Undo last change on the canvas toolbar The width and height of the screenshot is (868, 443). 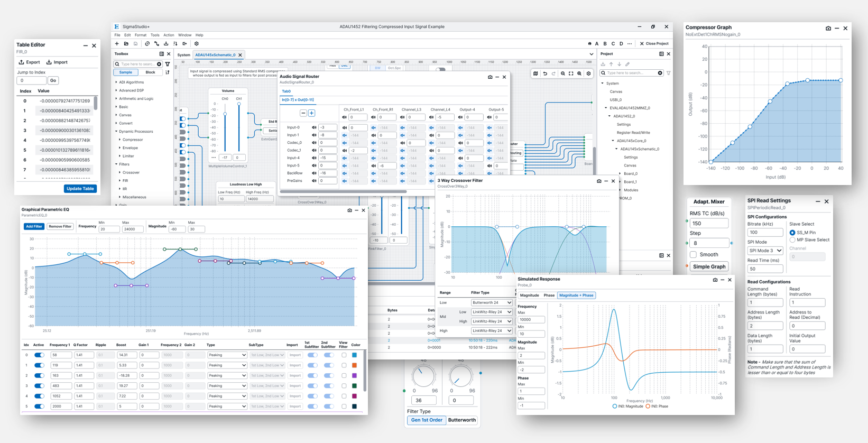coord(545,74)
